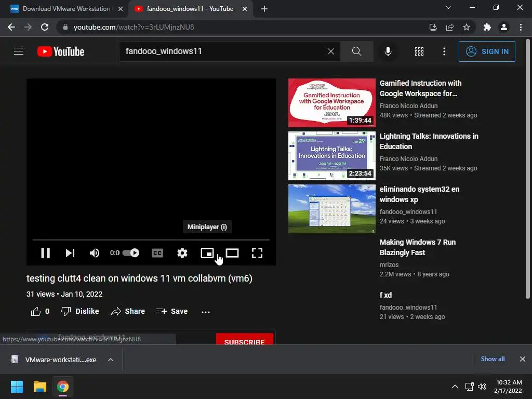
Task: Visit the mrizos channel name
Action: coord(389,264)
